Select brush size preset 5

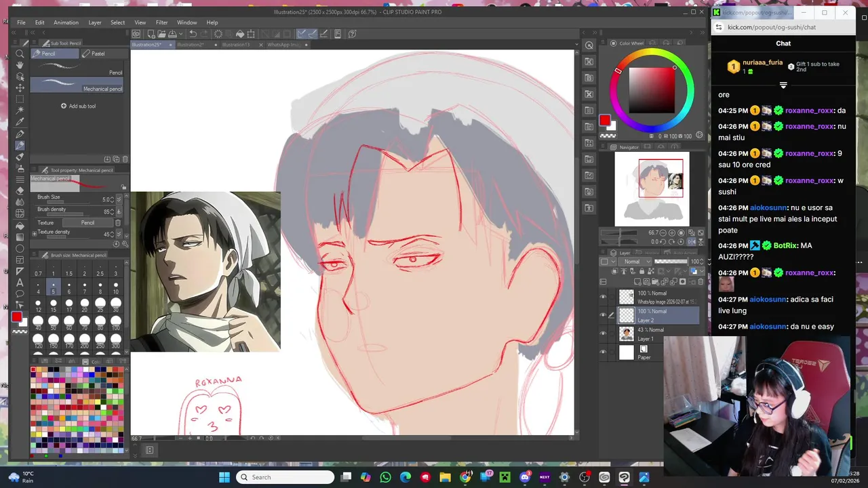pos(53,287)
